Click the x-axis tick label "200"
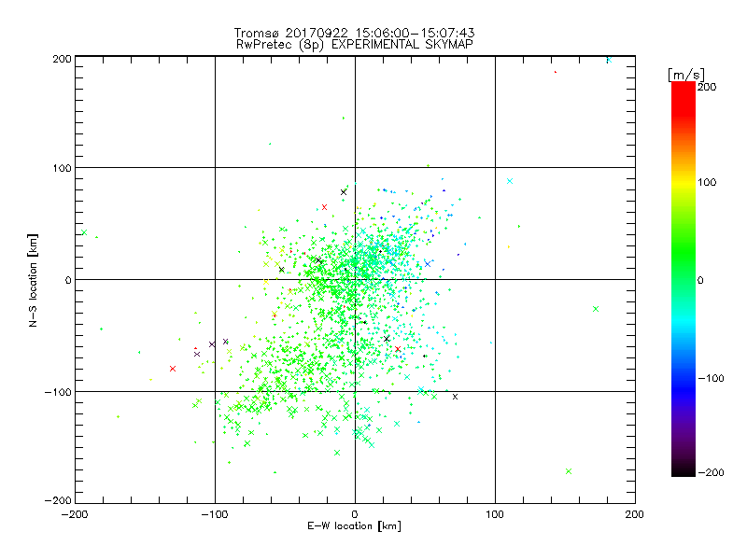747x560 pixels. click(x=635, y=514)
